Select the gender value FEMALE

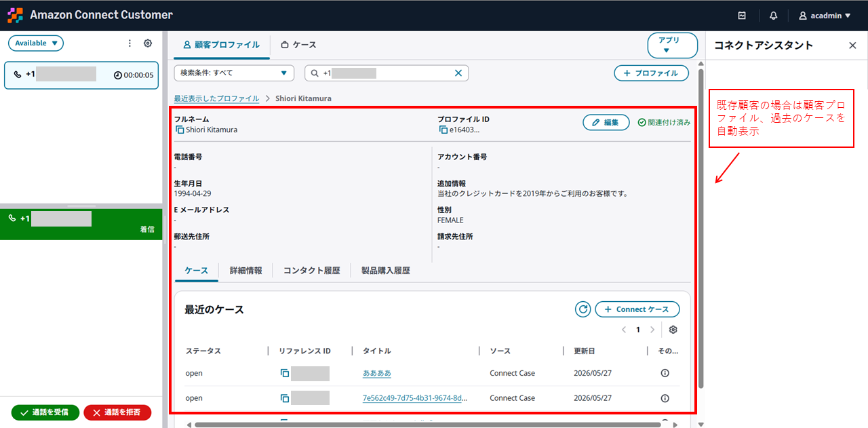tap(450, 220)
